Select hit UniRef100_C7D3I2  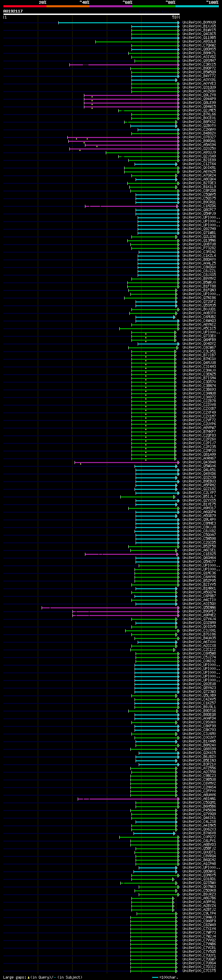point(199,967)
